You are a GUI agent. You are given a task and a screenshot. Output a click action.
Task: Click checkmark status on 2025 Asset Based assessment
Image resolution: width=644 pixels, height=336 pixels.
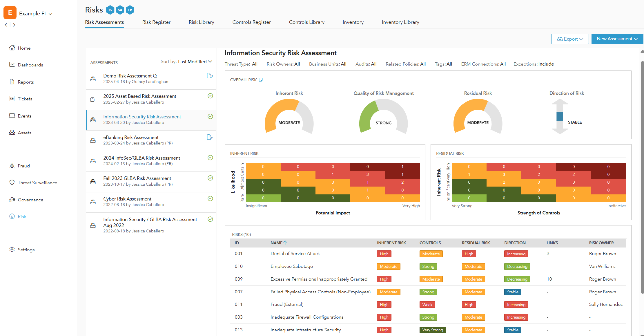pyautogui.click(x=210, y=96)
